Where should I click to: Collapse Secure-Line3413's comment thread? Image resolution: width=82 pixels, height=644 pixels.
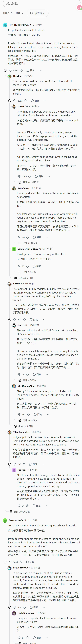[5, 562]
